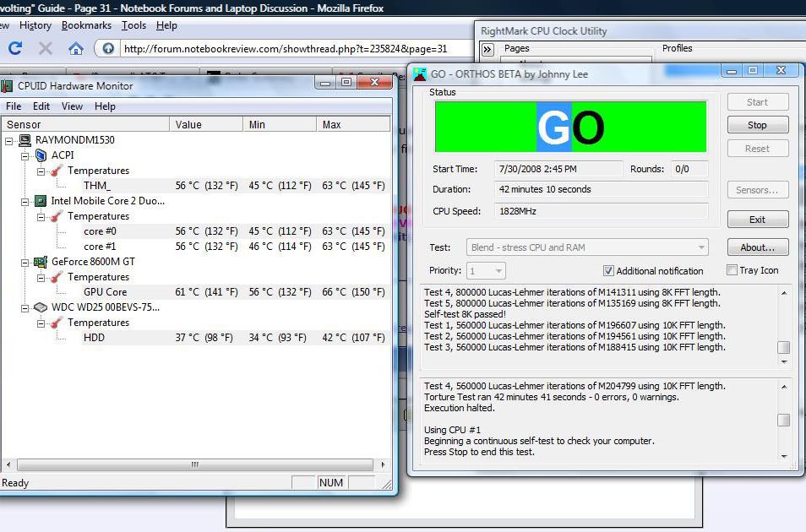Click lower log scrollbar down arrow in ORTHOS
Screen dimensions: 806x532
(784, 456)
